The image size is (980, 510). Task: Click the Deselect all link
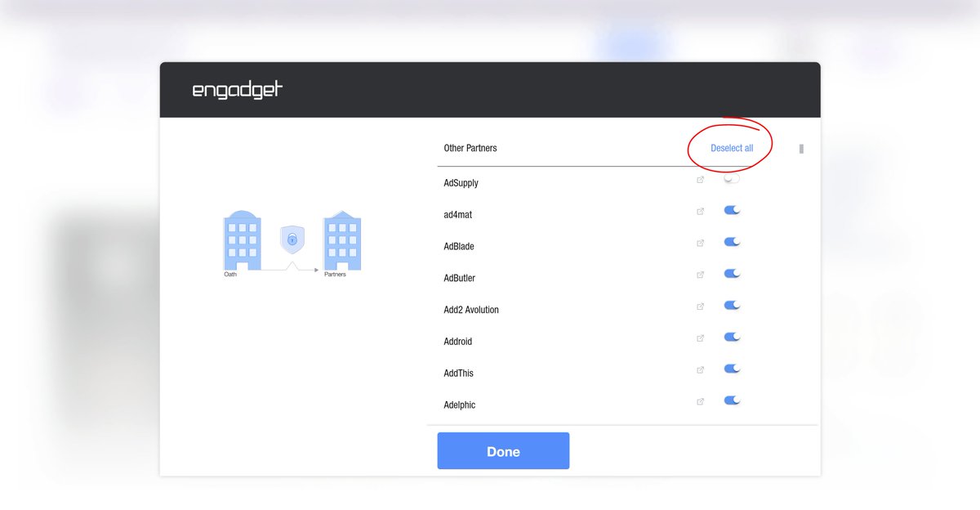click(x=731, y=148)
